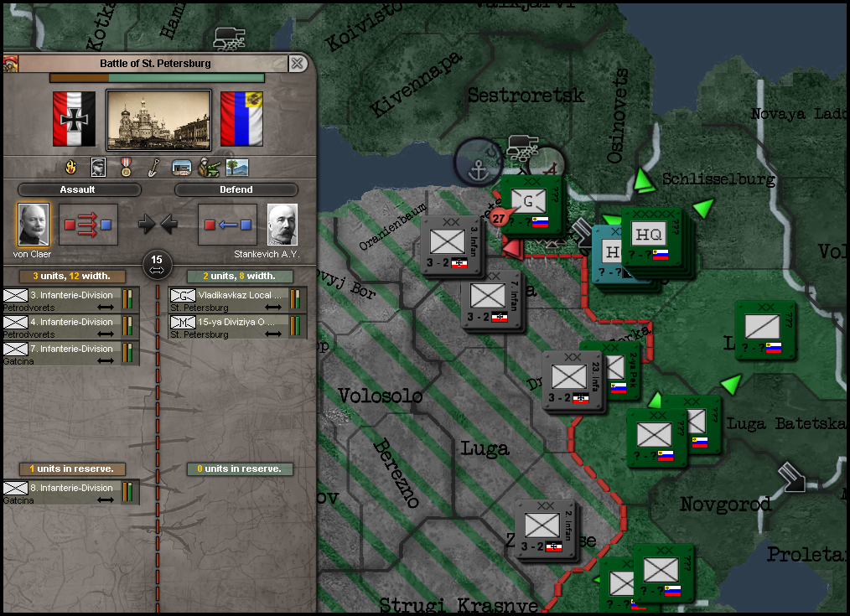Click the shovel dig-in modifier icon

(153, 168)
